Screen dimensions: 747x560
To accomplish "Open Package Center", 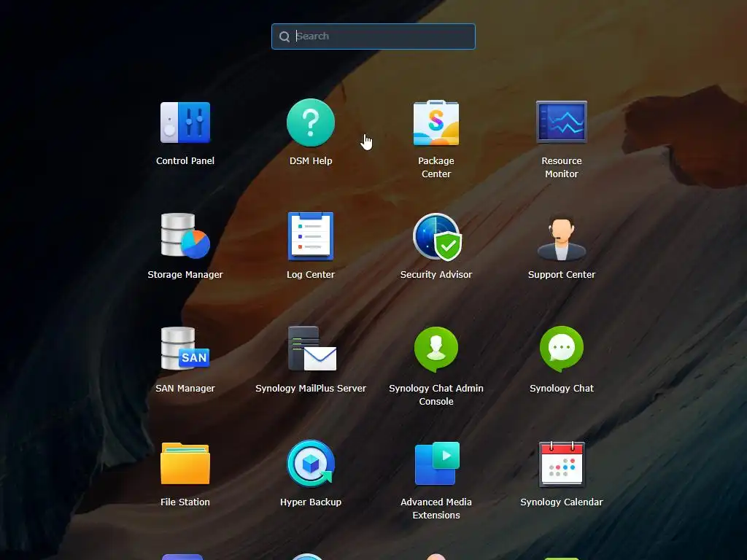I will [436, 122].
